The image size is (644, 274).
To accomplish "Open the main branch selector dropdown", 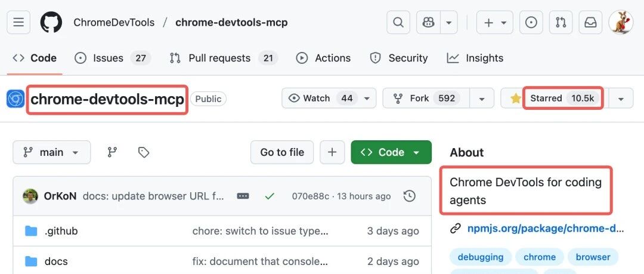I will point(52,152).
